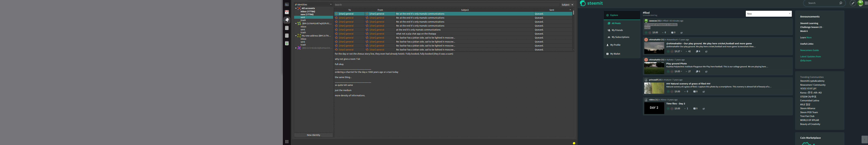Click the Steemit compose post pencil icon

(853, 3)
